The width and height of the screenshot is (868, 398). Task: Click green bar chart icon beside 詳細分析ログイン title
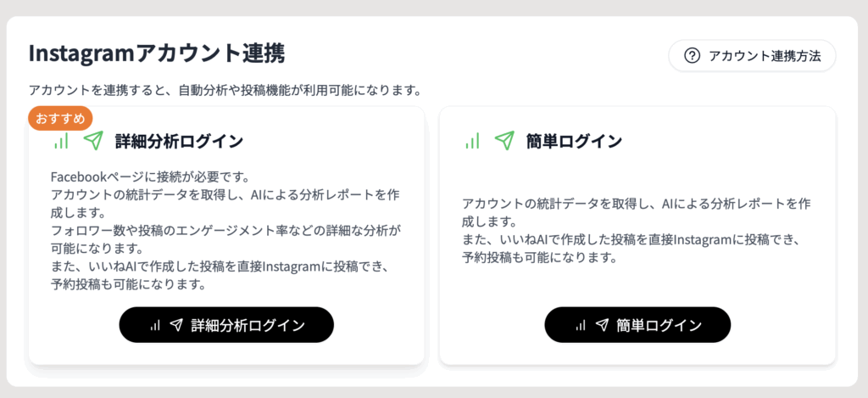tap(61, 141)
